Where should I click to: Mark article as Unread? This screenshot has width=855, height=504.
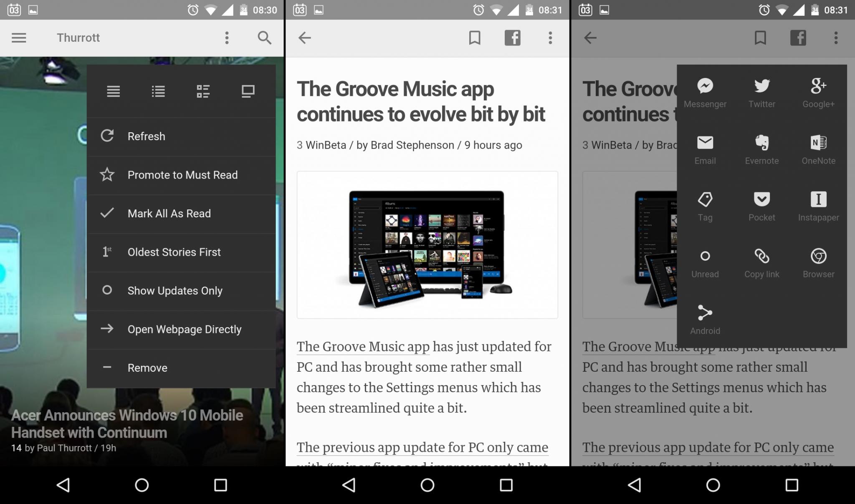point(705,264)
